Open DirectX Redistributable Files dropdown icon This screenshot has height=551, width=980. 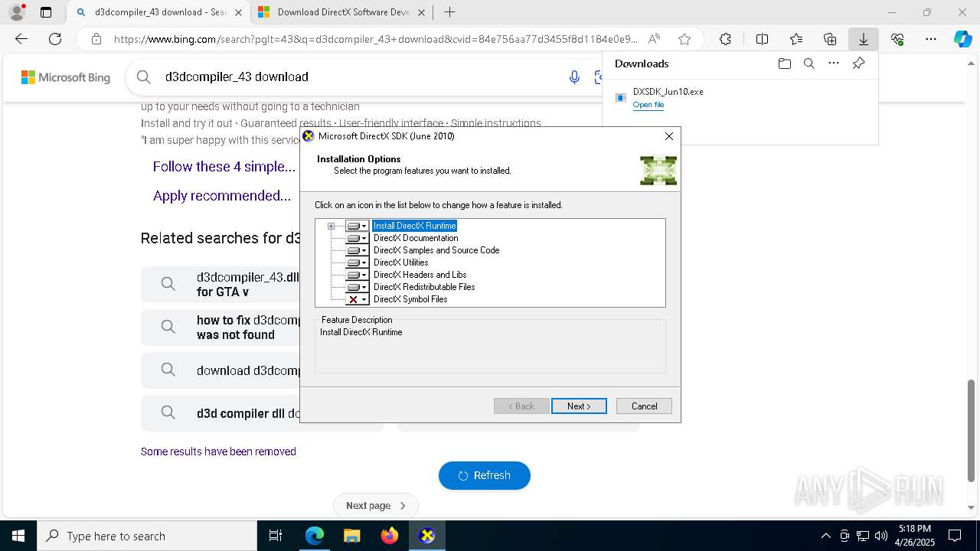point(357,287)
